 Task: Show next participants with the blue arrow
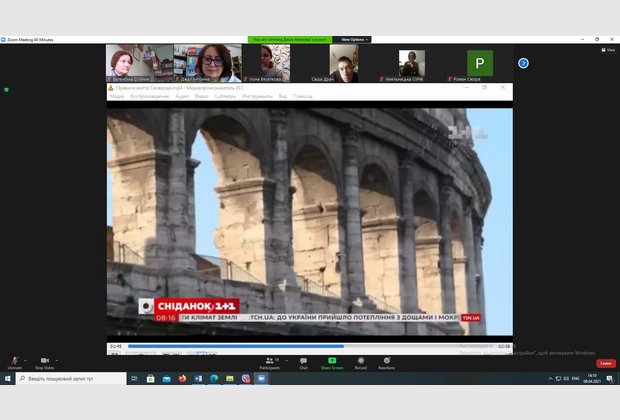pos(523,63)
